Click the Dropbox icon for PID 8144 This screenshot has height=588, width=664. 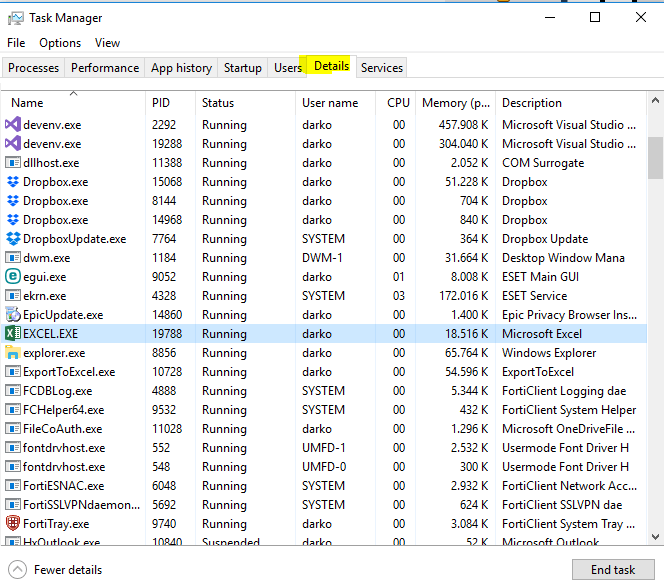13,201
